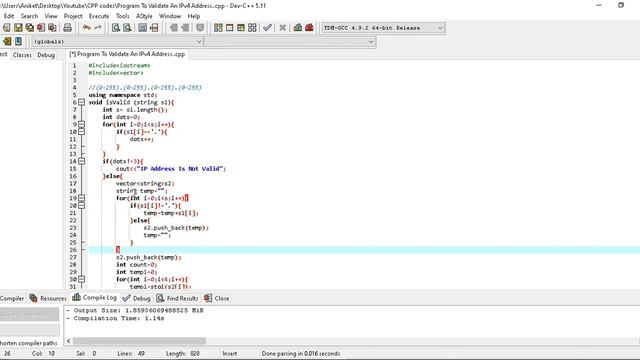Click the Save All toolbar icon
The height and width of the screenshot is (360, 640).
pyautogui.click(x=30, y=27)
